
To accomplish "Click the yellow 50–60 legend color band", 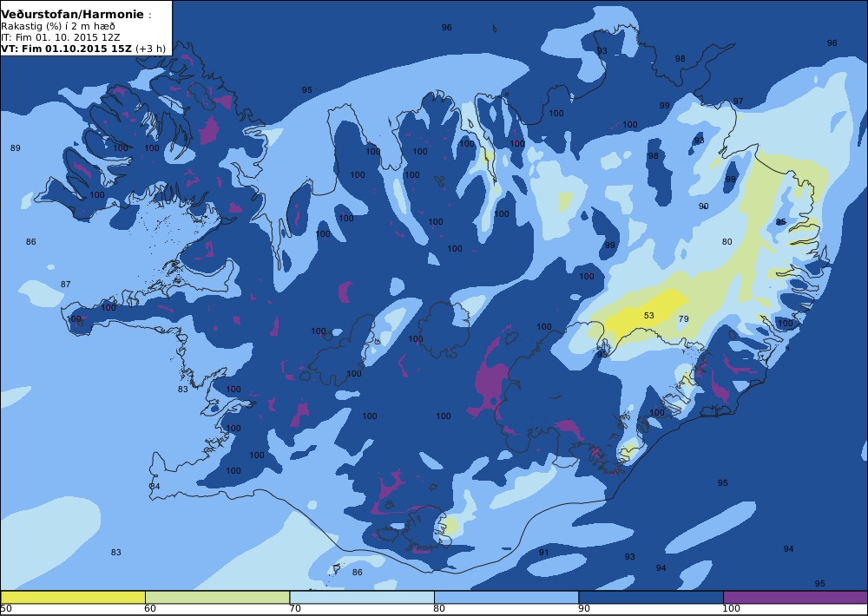I will (x=73, y=597).
